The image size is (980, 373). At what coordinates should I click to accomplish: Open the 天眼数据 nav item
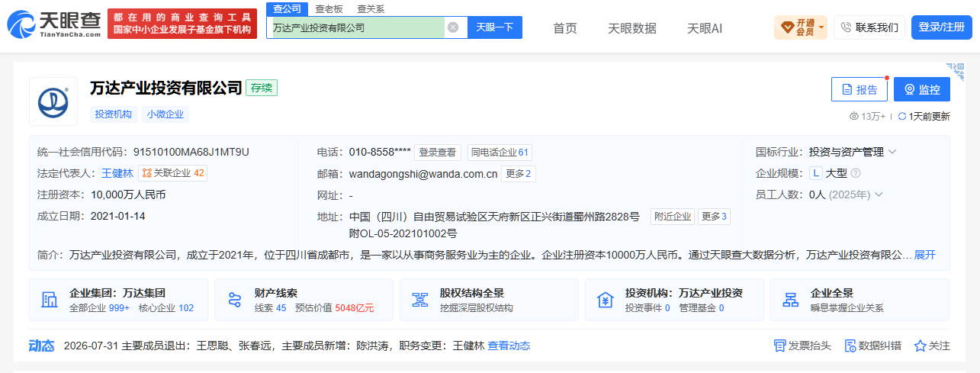point(632,28)
